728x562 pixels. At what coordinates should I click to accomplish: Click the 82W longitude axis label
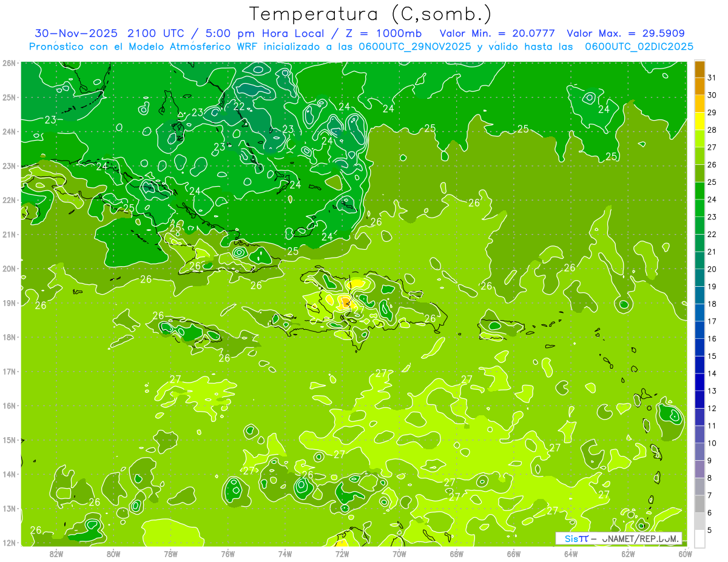click(x=56, y=553)
